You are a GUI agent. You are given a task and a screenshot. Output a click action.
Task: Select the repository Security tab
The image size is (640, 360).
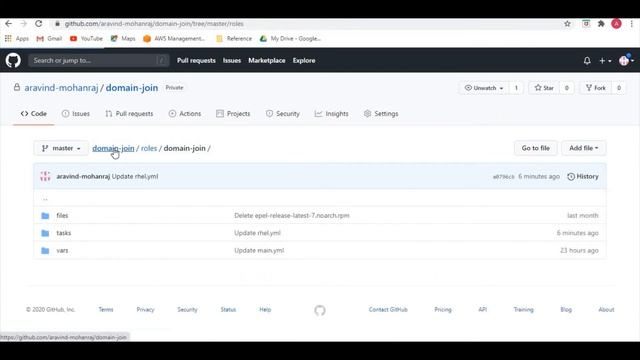pyautogui.click(x=282, y=113)
